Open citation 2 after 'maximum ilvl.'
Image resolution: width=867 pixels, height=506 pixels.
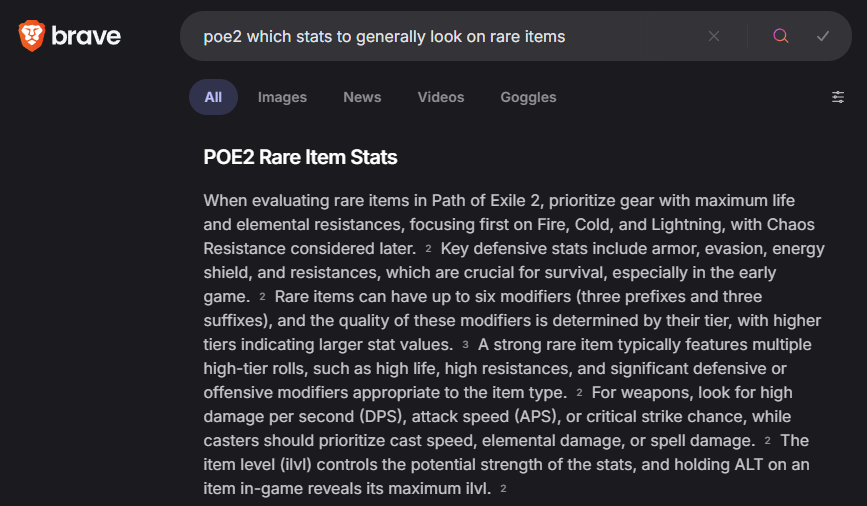click(x=503, y=489)
